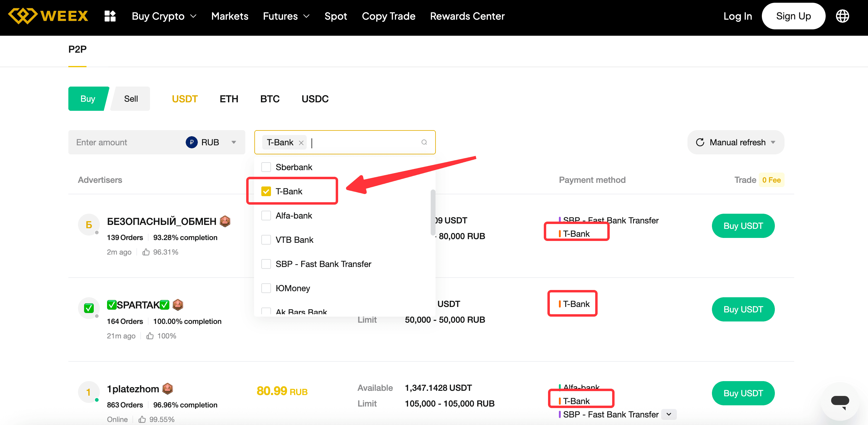
Task: Expand the Manual refresh dropdown arrow
Action: 773,142
